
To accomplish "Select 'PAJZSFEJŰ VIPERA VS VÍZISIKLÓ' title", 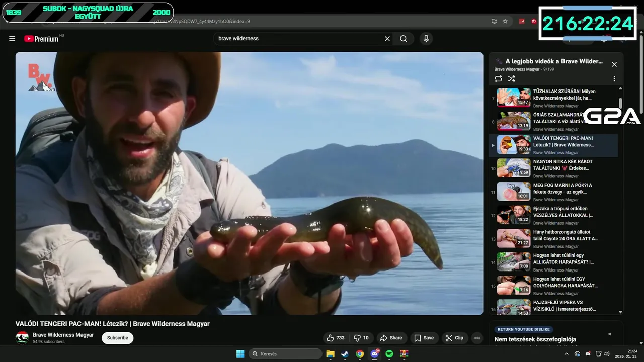I will point(565,306).
